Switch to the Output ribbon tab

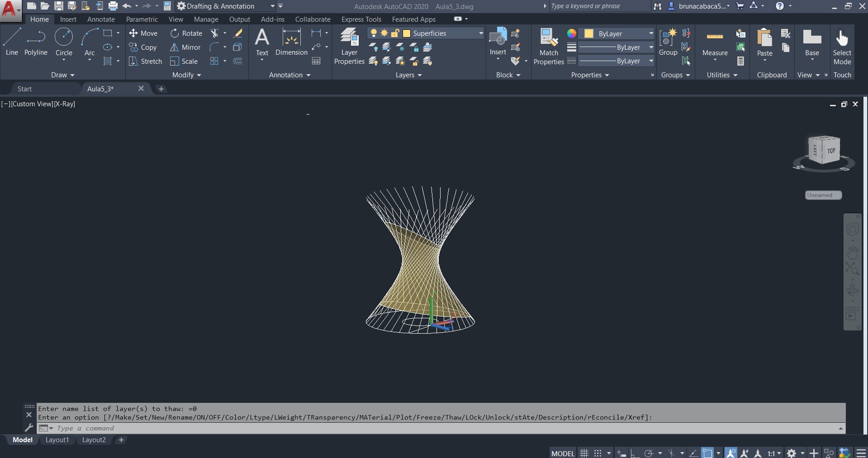click(x=239, y=19)
